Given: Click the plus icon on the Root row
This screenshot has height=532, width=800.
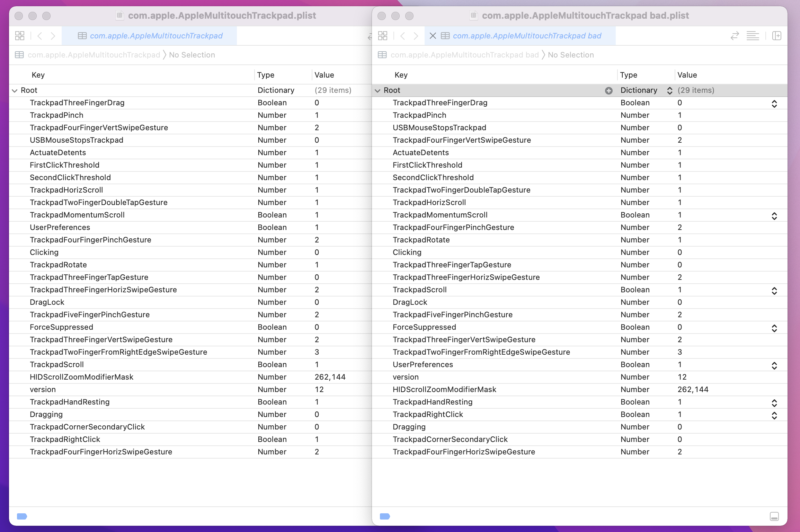Looking at the screenshot, I should (608, 90).
